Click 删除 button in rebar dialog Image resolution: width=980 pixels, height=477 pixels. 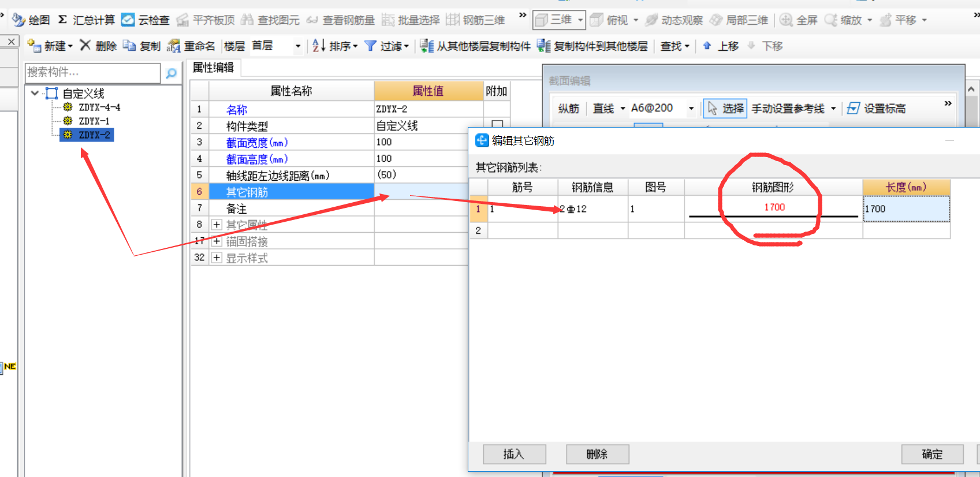click(597, 454)
